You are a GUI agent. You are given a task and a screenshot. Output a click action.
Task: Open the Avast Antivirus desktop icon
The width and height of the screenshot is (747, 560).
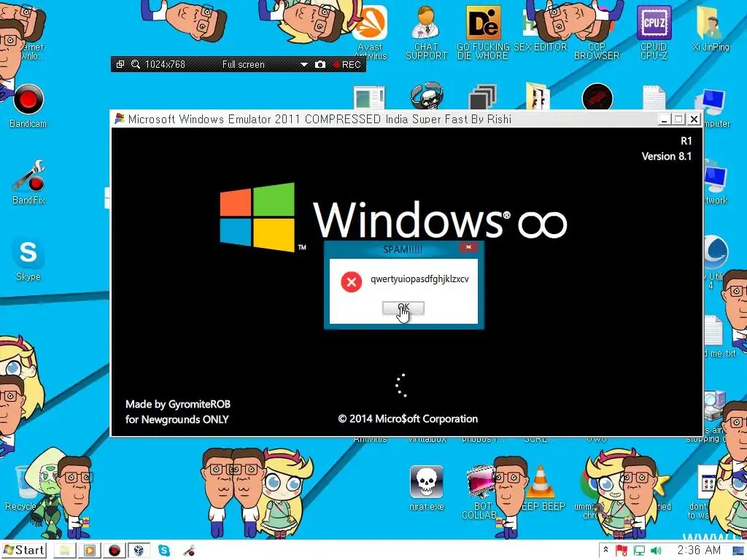(371, 32)
